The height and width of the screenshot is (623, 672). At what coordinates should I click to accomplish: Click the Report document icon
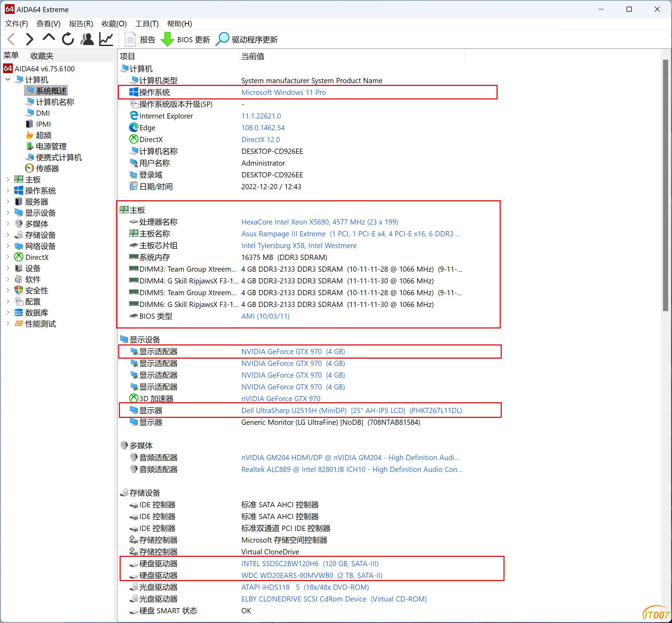coord(130,39)
